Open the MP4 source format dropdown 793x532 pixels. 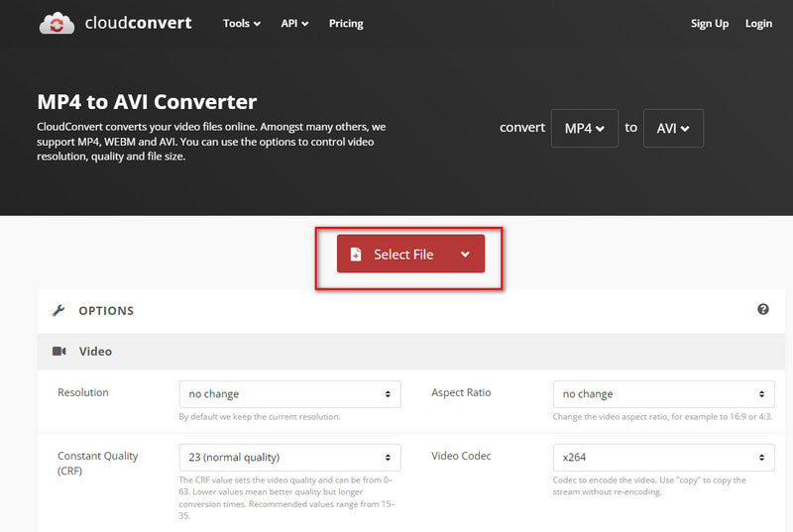[584, 129]
